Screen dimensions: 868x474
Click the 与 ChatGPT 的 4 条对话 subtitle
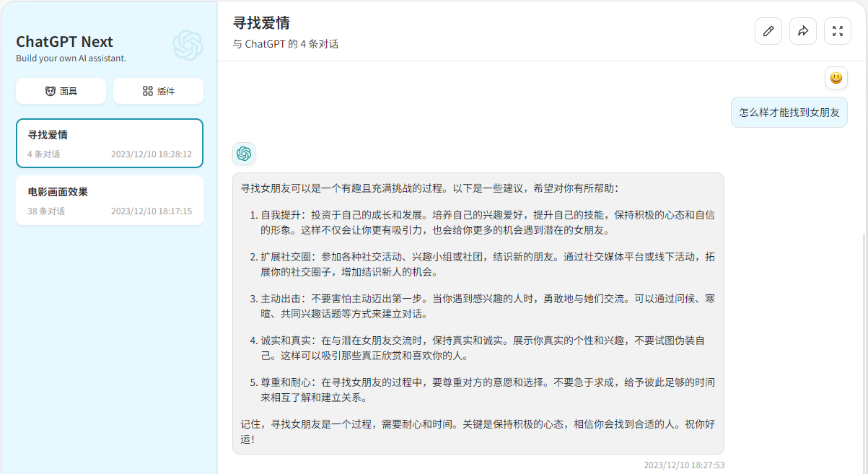point(284,44)
